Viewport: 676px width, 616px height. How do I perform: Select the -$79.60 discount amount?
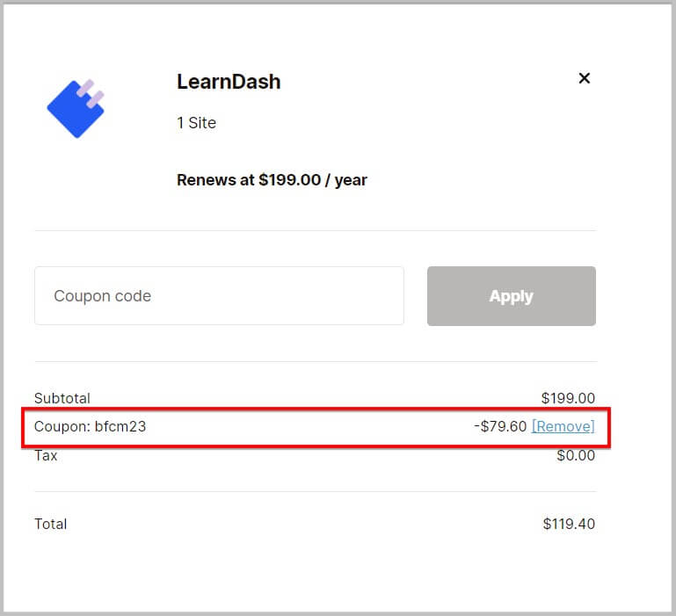pyautogui.click(x=499, y=426)
